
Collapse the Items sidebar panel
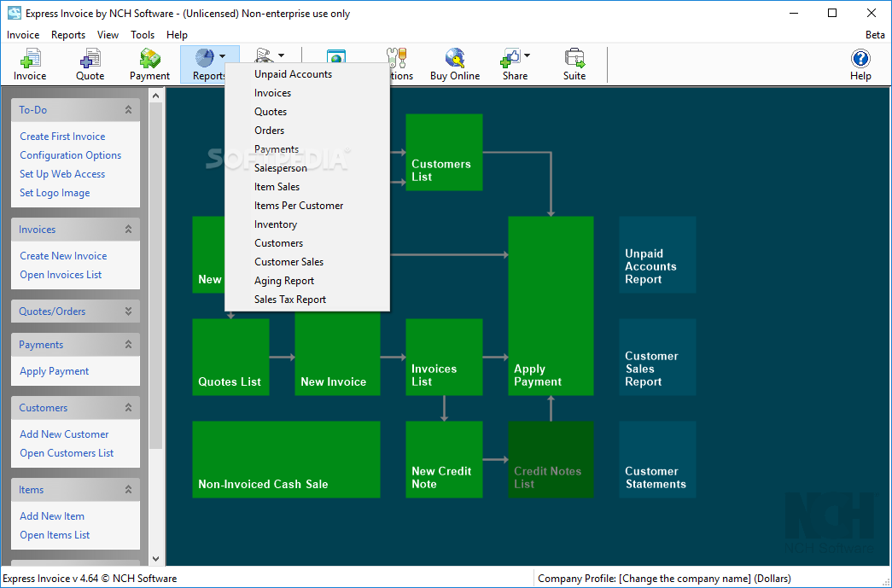(129, 490)
